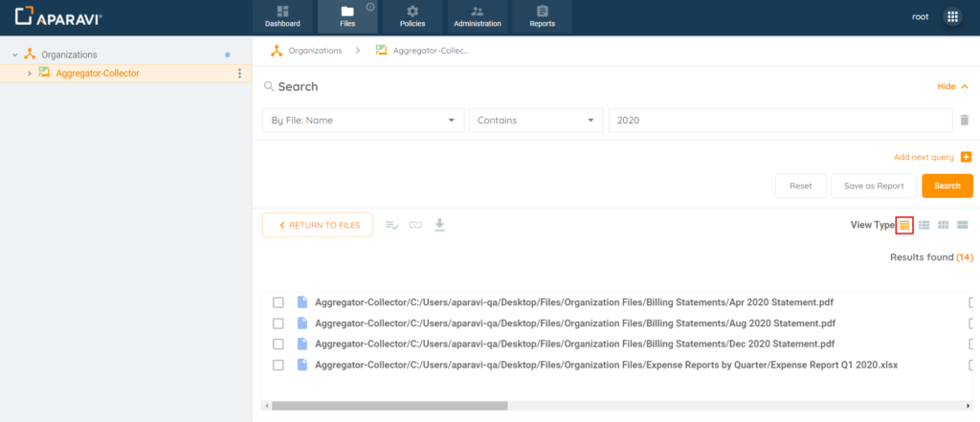
Task: Click the Aggregator-Collec... breadcrumb
Action: pos(431,51)
